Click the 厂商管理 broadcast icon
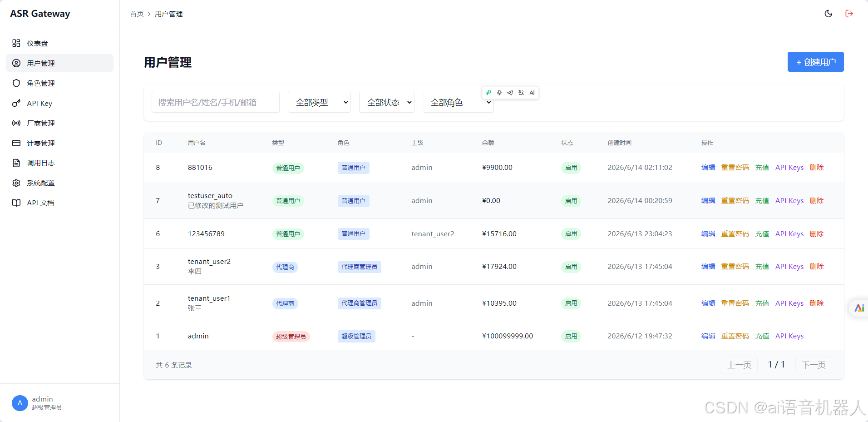Image resolution: width=868 pixels, height=422 pixels. pyautogui.click(x=16, y=123)
